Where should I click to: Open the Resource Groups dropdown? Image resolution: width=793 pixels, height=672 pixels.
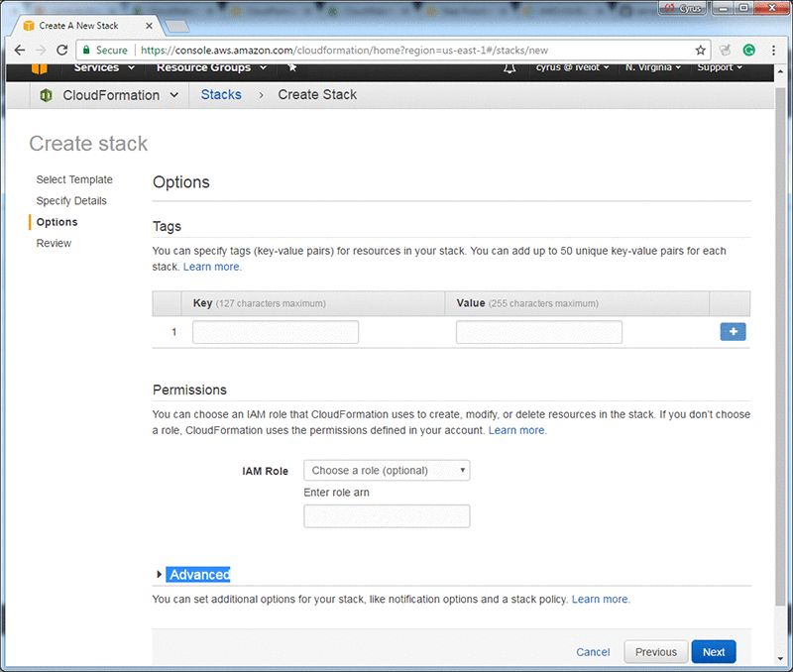click(210, 67)
